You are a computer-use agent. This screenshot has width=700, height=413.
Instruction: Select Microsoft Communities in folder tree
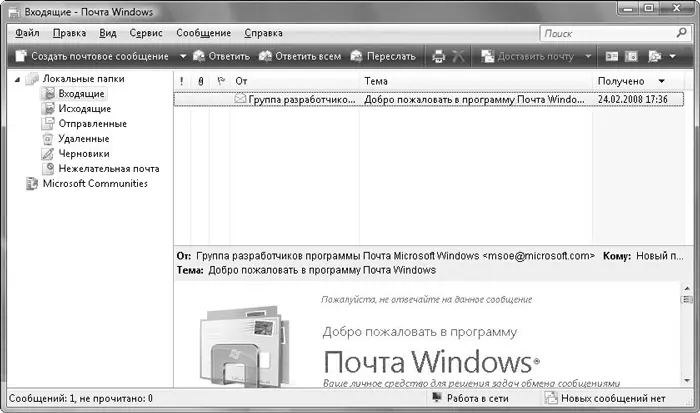pos(94,184)
